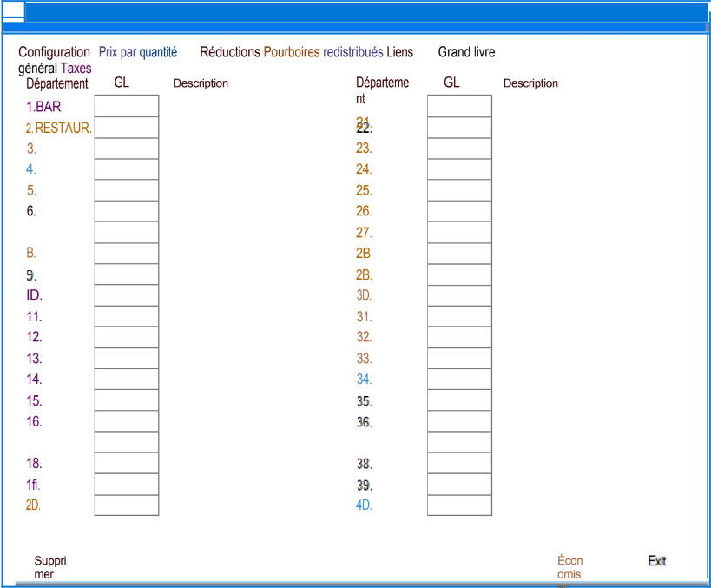Select the GL field for department 39
The height and width of the screenshot is (588, 711).
click(459, 485)
